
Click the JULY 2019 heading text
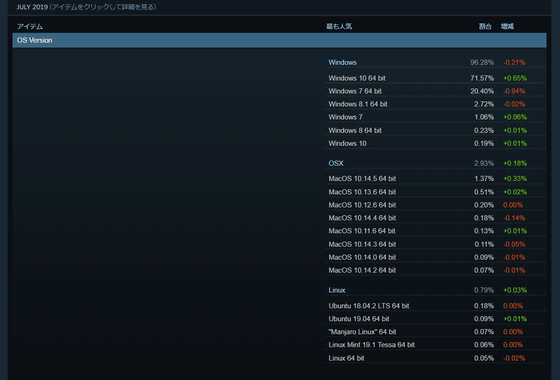coord(32,7)
